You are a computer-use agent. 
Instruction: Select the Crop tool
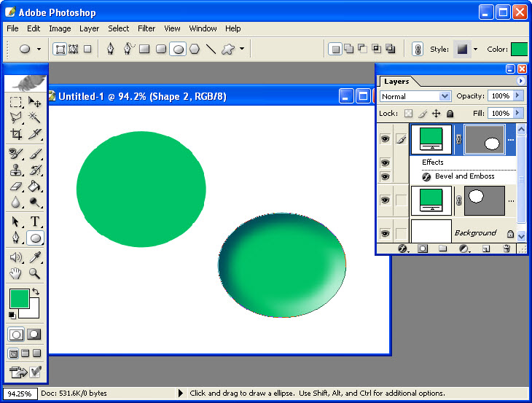(16, 134)
